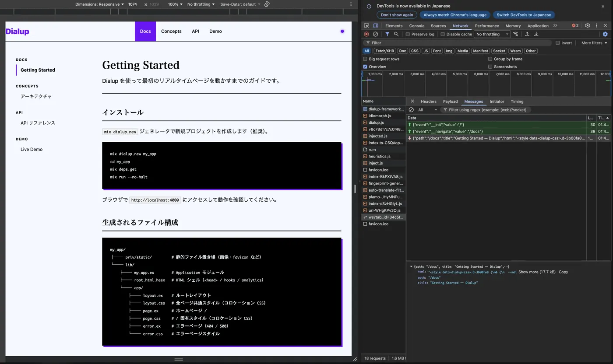Enable Group by frame
This screenshot has height=364, width=613.
tap(490, 59)
